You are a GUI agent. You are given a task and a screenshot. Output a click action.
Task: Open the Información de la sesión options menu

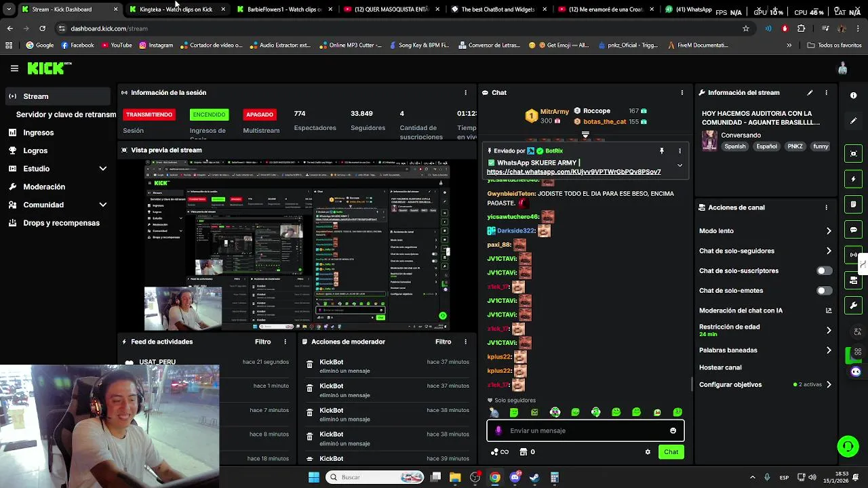tap(465, 93)
